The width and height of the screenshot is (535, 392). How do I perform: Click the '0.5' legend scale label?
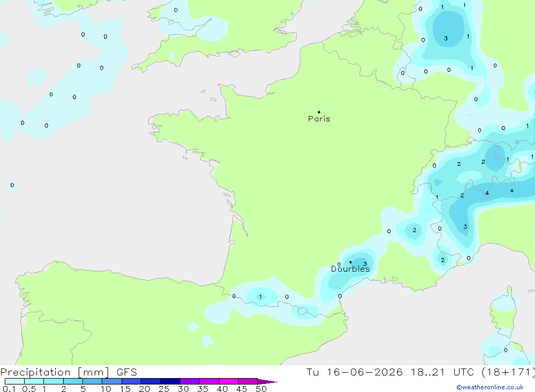pyautogui.click(x=29, y=389)
